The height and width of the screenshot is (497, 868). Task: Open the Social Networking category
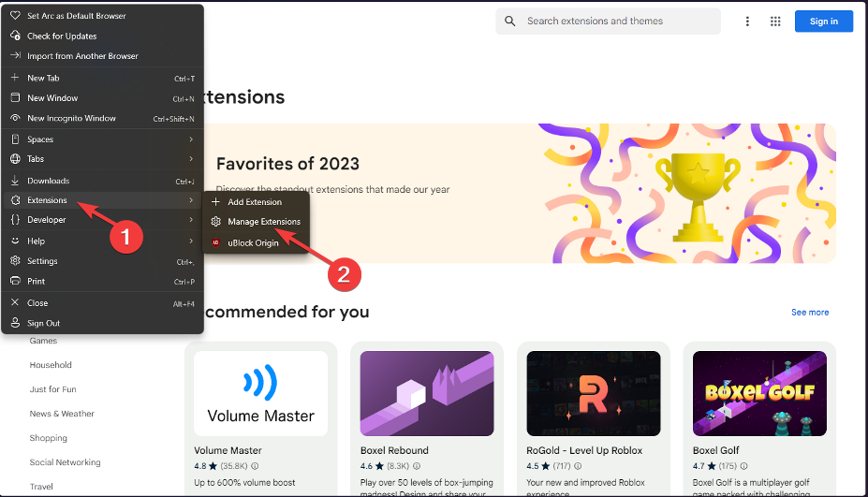coord(65,462)
